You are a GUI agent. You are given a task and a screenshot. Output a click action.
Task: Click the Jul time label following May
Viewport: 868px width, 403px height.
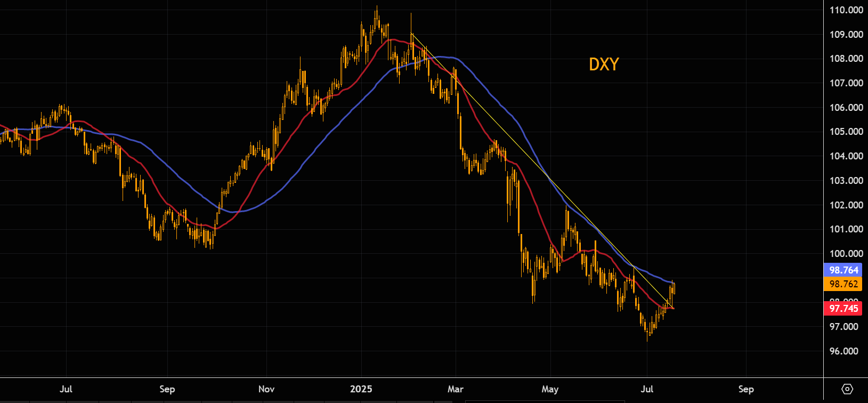pyautogui.click(x=647, y=389)
